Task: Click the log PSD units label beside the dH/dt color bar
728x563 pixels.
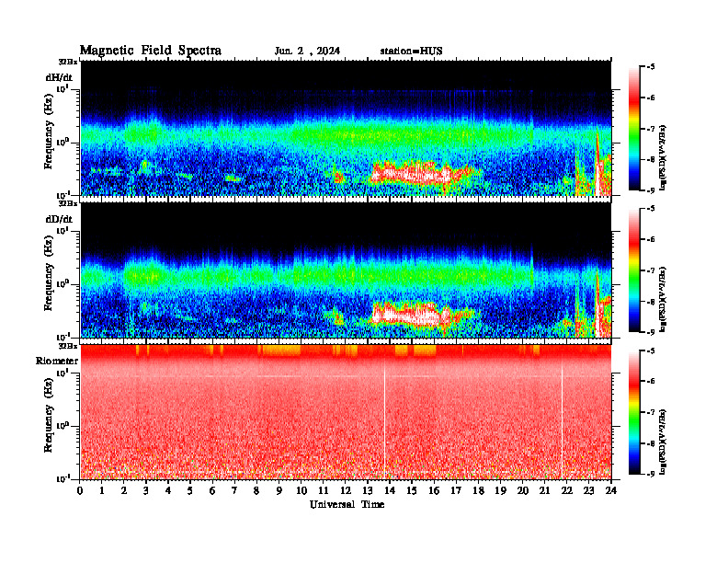Action: [664, 157]
